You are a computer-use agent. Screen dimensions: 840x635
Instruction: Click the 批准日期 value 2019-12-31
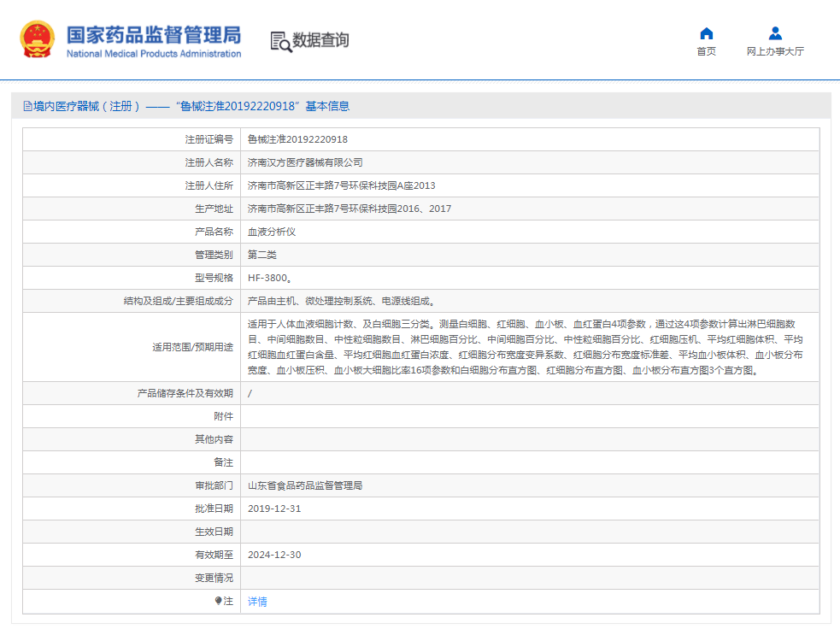tap(277, 508)
